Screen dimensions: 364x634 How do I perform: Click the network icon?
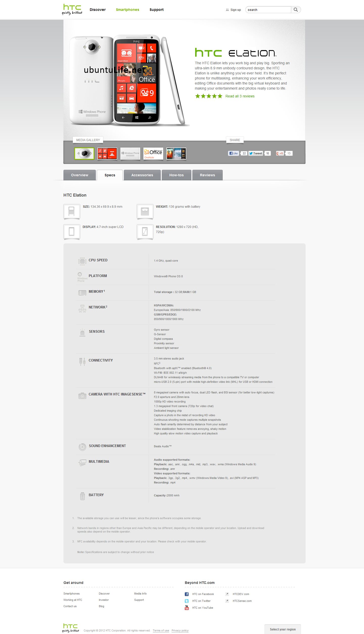82,308
